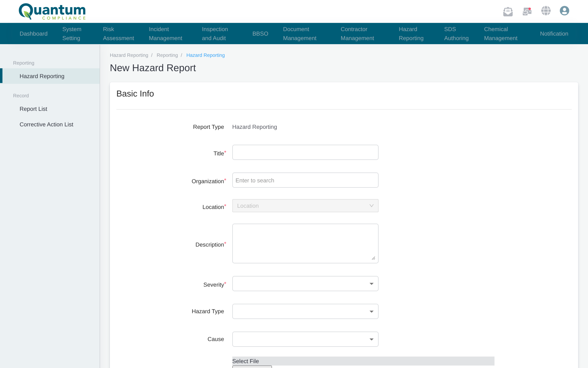This screenshot has width=588, height=368.
Task: Open the System Setting menu
Action: (x=72, y=34)
